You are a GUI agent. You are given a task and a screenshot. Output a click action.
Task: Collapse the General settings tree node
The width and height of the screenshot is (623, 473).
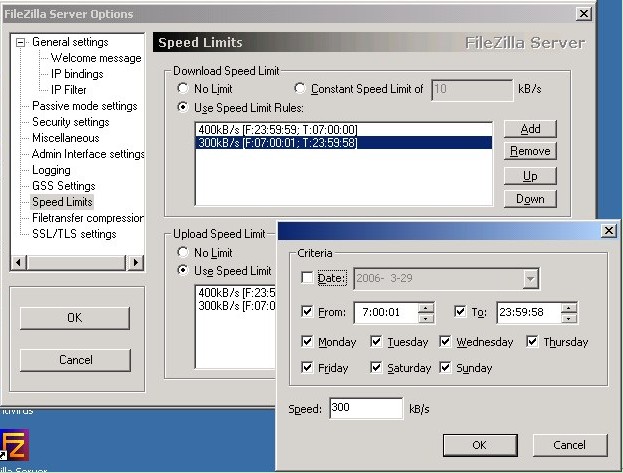coord(22,43)
